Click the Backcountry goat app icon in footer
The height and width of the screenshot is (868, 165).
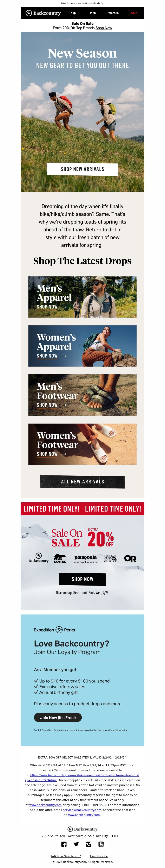[101, 844]
